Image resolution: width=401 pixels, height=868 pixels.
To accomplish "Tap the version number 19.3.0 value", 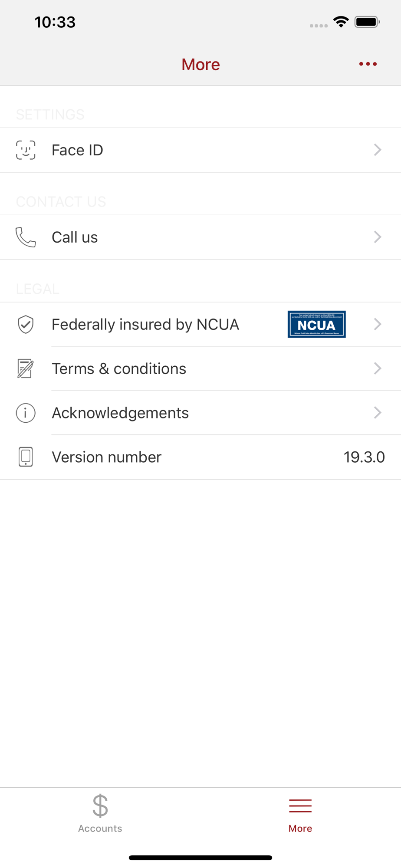I will click(x=364, y=457).
